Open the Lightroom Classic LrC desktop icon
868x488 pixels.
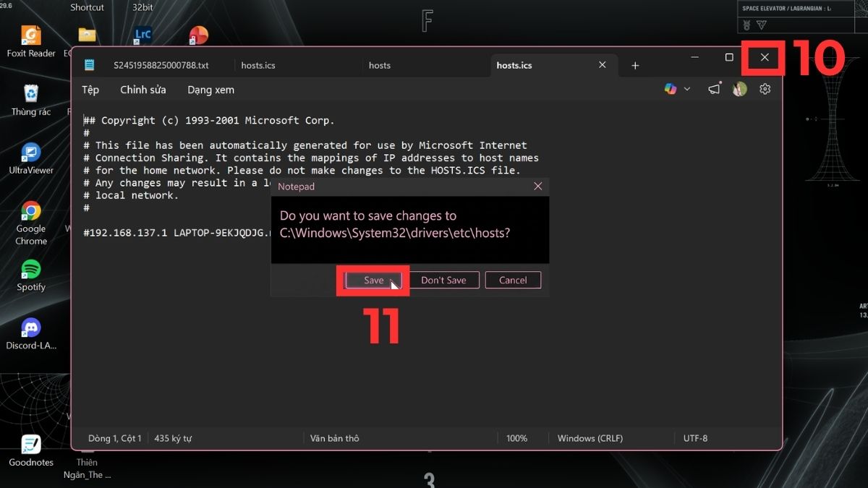point(143,34)
